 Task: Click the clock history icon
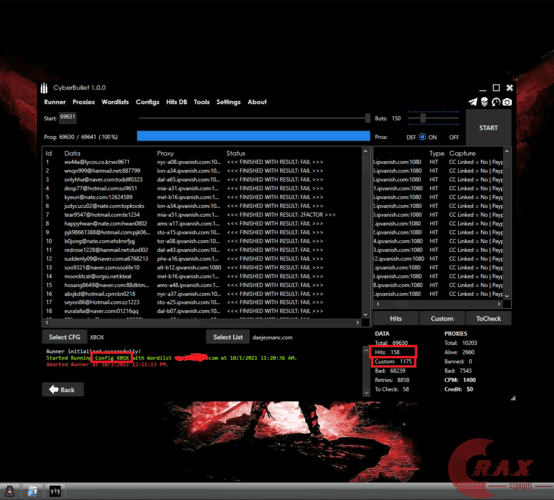pyautogui.click(x=496, y=102)
